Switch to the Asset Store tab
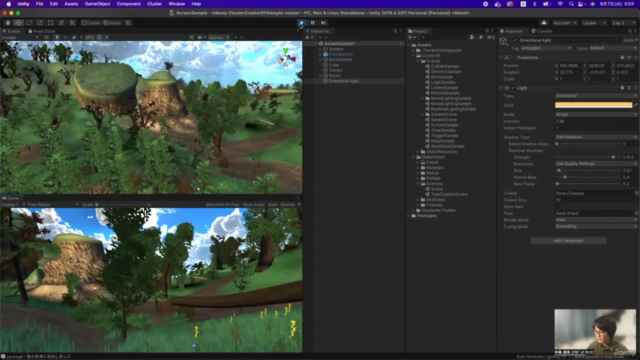 (41, 31)
